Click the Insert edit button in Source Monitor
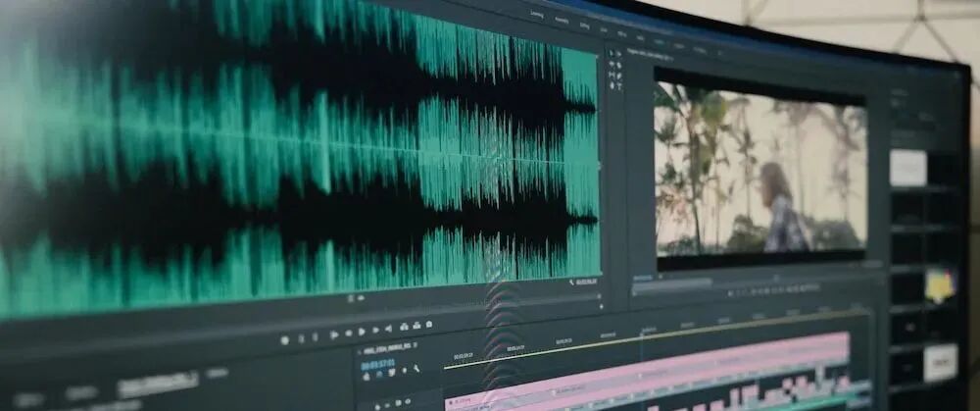Screen dimensions: 980x411 click(404, 328)
